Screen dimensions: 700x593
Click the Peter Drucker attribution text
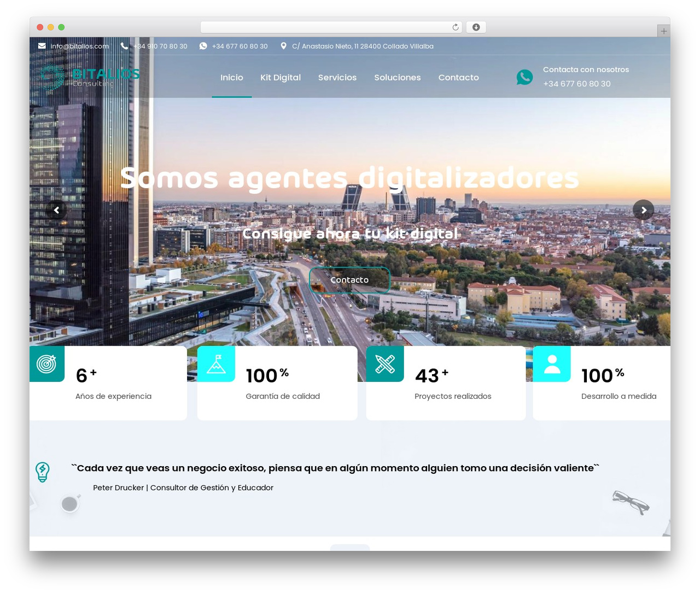183,487
